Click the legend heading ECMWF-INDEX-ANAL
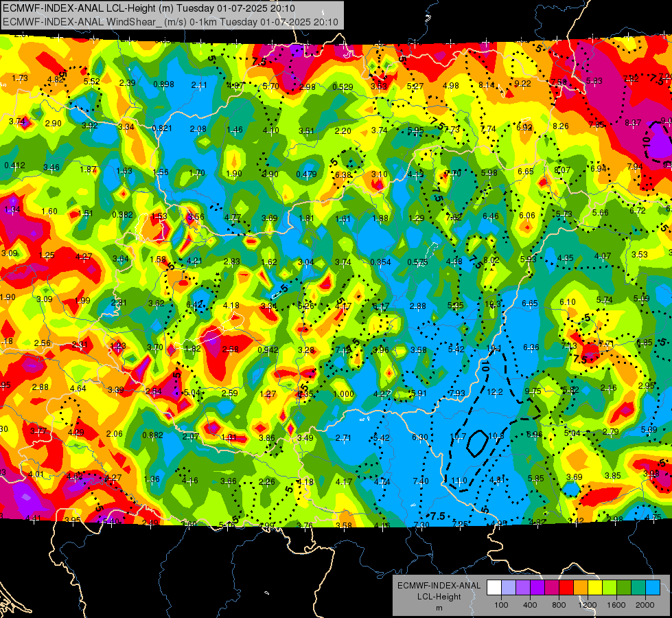This screenshot has height=618, width=672. [x=439, y=586]
